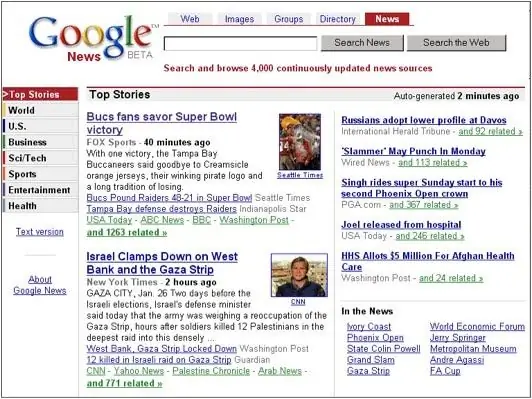532x399 pixels.
Task: Show the 771 related articles
Action: click(x=125, y=383)
